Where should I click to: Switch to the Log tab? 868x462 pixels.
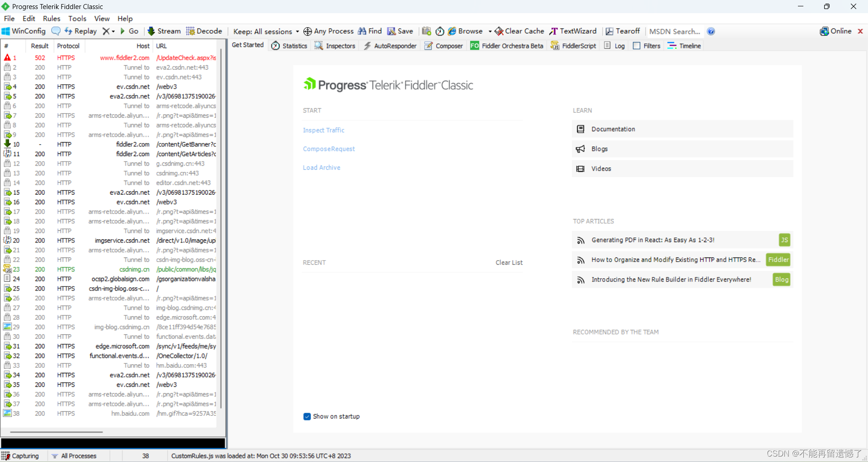point(614,46)
